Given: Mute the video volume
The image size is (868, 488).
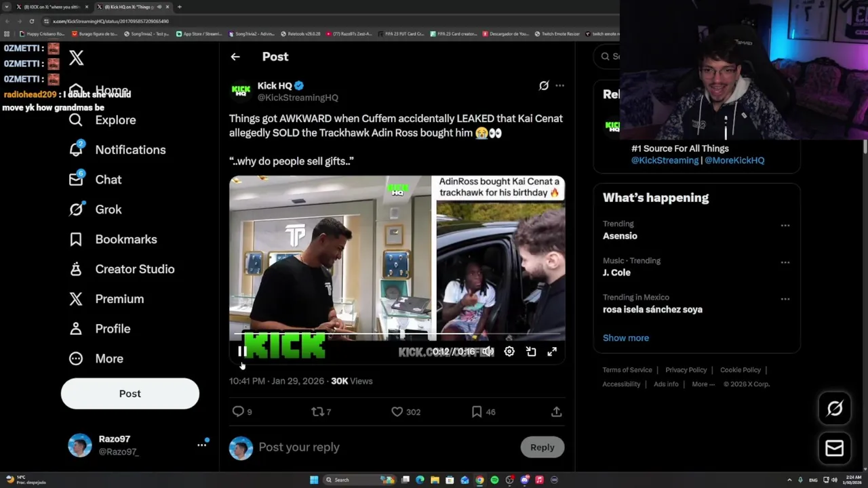Looking at the screenshot, I should 488,351.
